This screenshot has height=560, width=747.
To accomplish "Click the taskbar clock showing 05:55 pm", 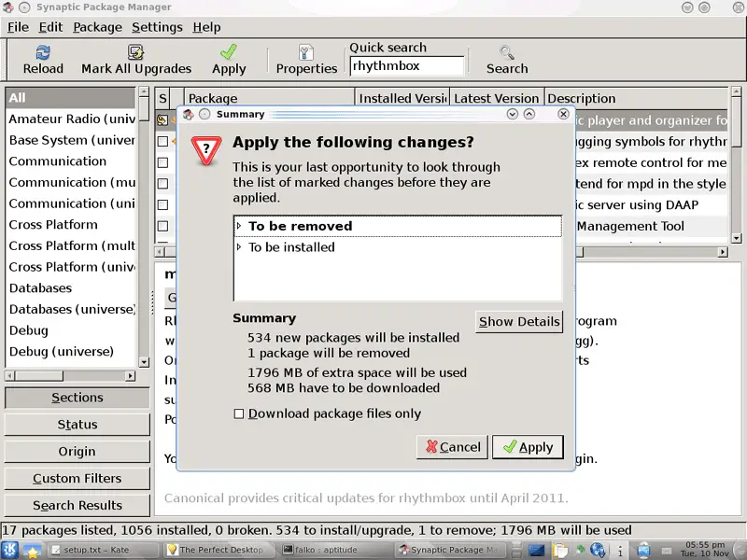I will (x=705, y=549).
